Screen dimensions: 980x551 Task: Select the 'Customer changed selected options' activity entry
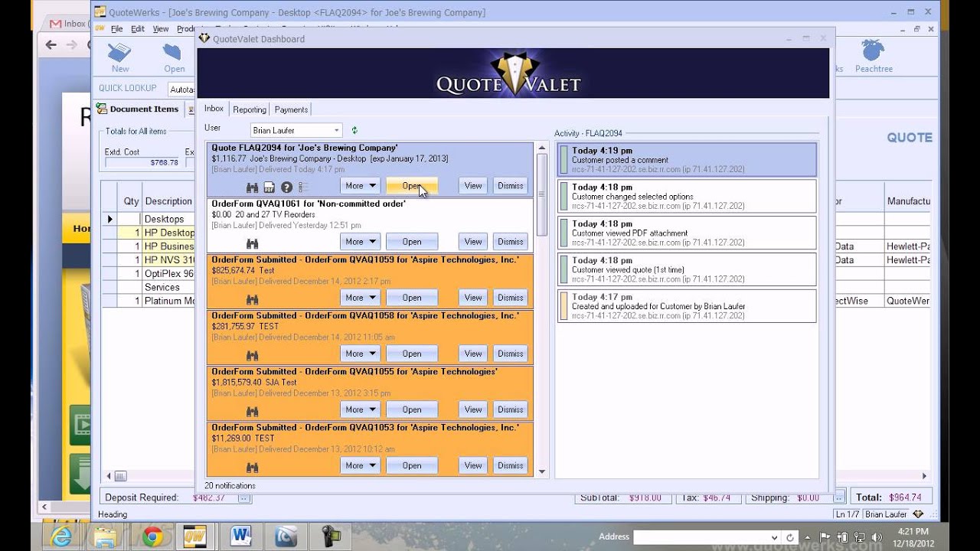coord(687,197)
